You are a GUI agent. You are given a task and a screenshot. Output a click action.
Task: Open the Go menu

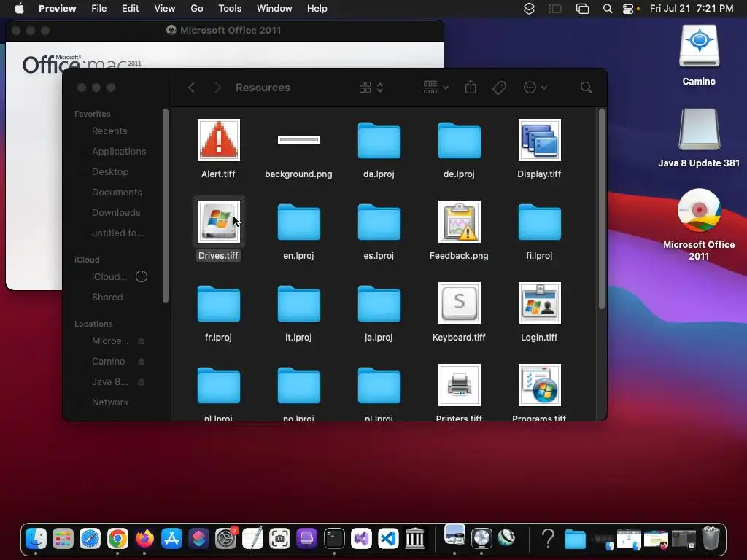(x=197, y=8)
